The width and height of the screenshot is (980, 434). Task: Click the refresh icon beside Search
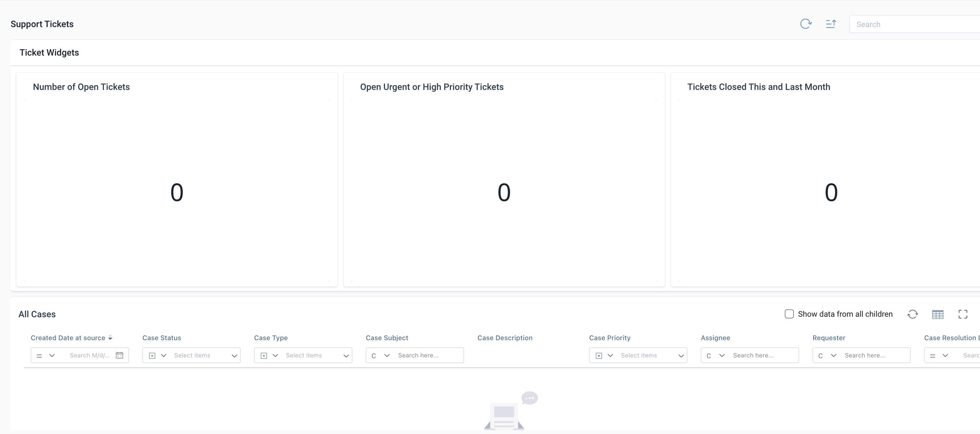[x=806, y=24]
